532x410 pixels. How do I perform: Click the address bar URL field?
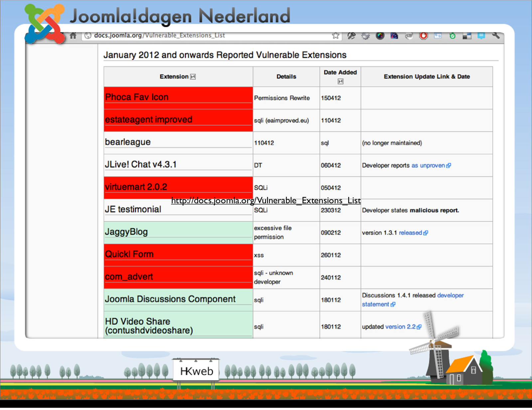pyautogui.click(x=211, y=36)
